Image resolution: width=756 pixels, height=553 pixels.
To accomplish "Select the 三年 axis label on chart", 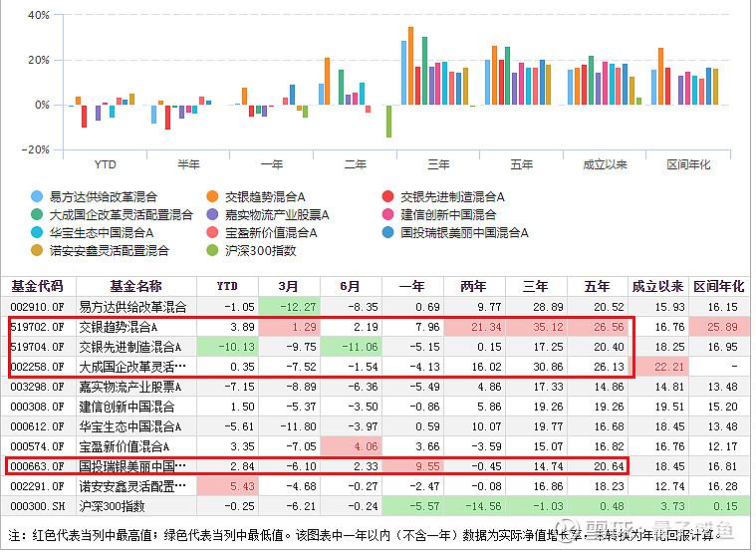I will pos(438,164).
